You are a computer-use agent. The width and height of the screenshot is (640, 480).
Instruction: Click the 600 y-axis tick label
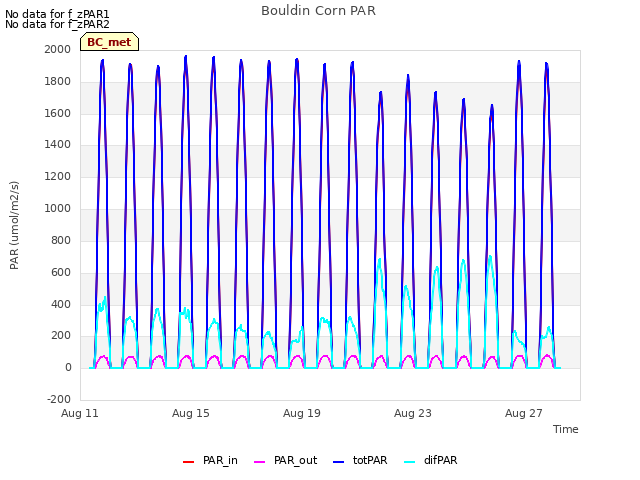click(61, 272)
